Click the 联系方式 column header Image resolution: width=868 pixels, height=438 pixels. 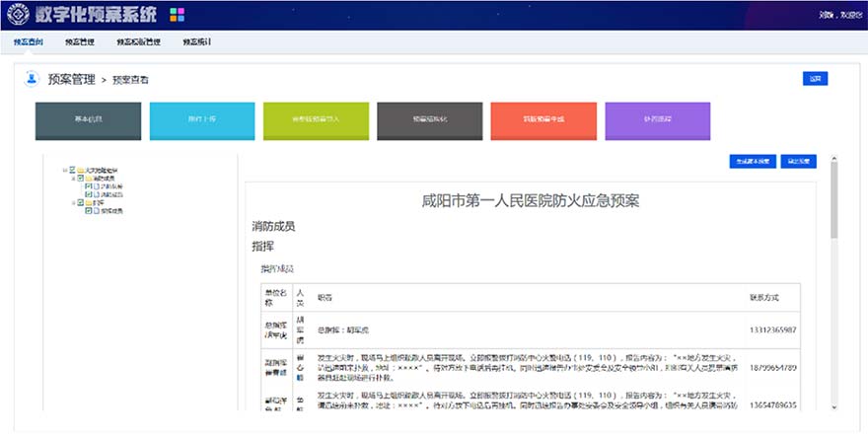763,297
